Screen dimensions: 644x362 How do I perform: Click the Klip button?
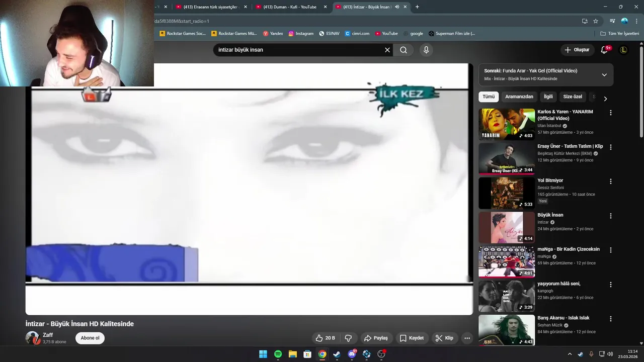click(444, 338)
